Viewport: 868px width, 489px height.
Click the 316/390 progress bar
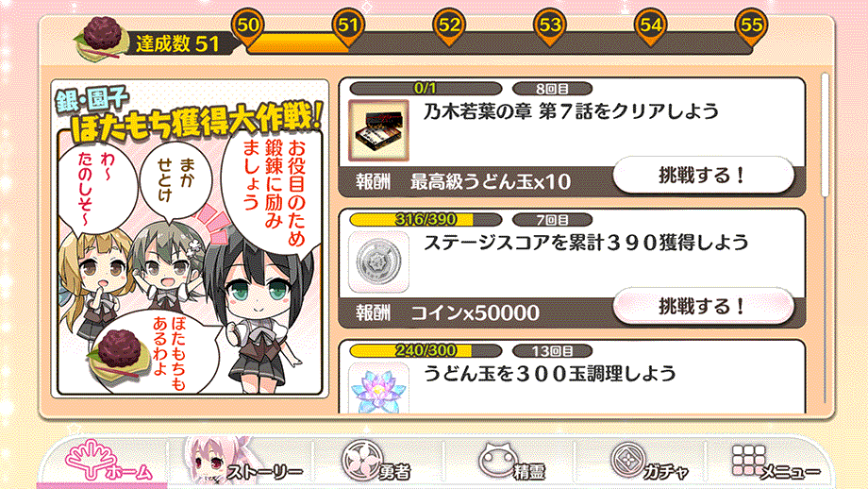coord(426,220)
